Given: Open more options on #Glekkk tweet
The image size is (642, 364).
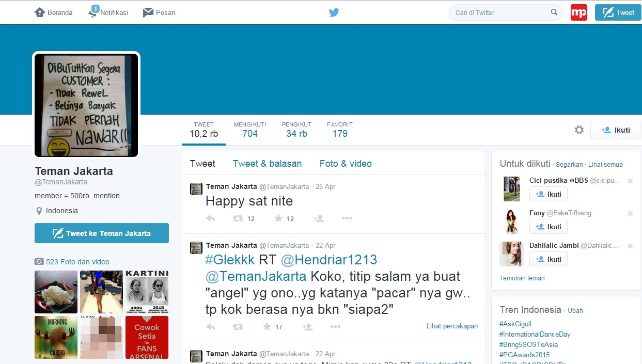Looking at the screenshot, I should (x=335, y=326).
